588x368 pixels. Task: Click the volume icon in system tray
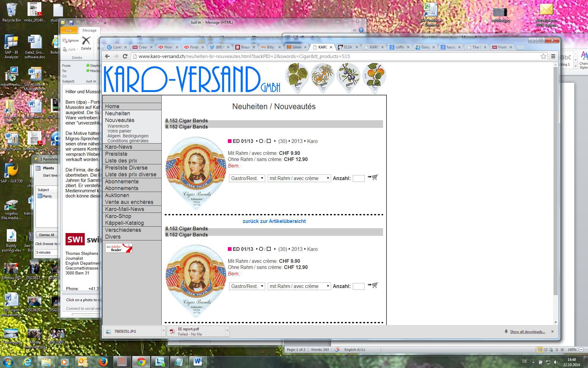(556, 362)
